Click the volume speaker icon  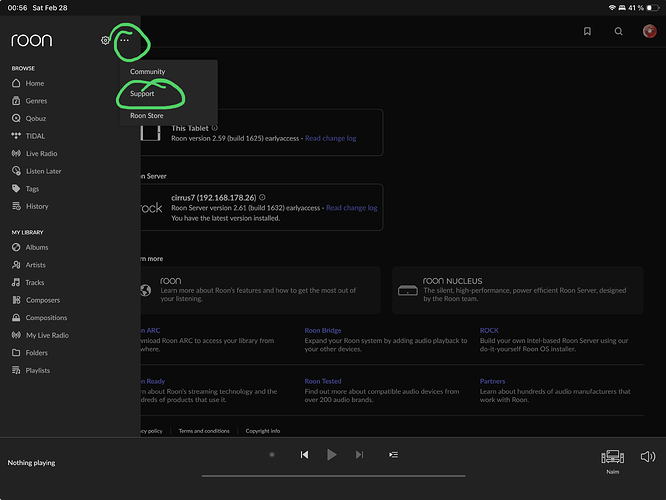(x=648, y=456)
